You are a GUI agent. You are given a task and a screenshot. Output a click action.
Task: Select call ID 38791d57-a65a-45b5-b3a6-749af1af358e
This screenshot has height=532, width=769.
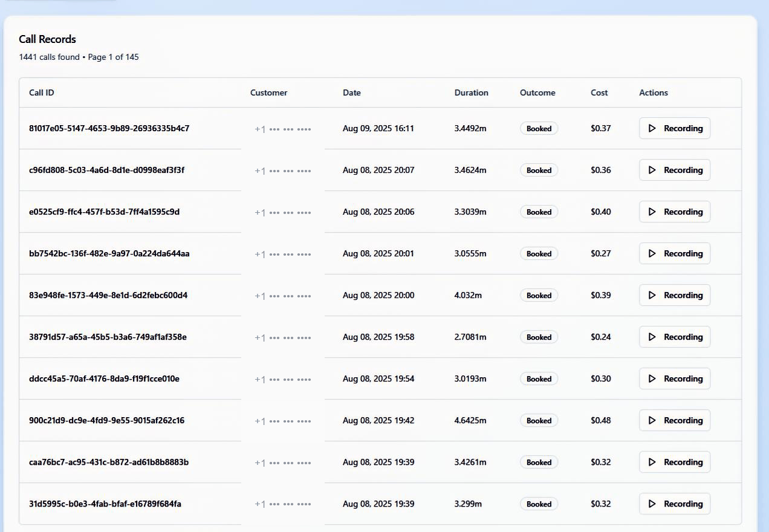point(108,337)
